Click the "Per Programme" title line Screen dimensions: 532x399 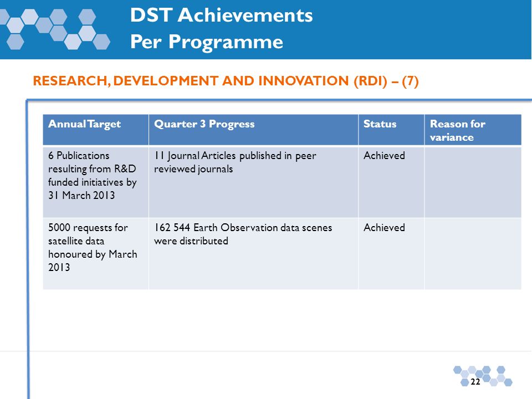click(207, 42)
